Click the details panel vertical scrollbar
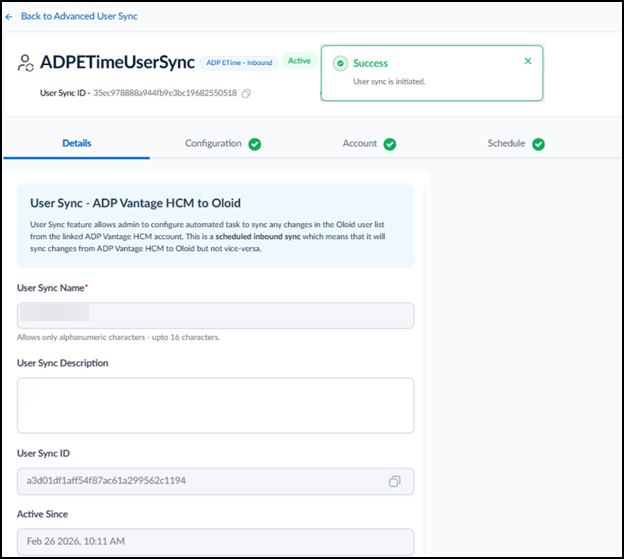 [425, 370]
